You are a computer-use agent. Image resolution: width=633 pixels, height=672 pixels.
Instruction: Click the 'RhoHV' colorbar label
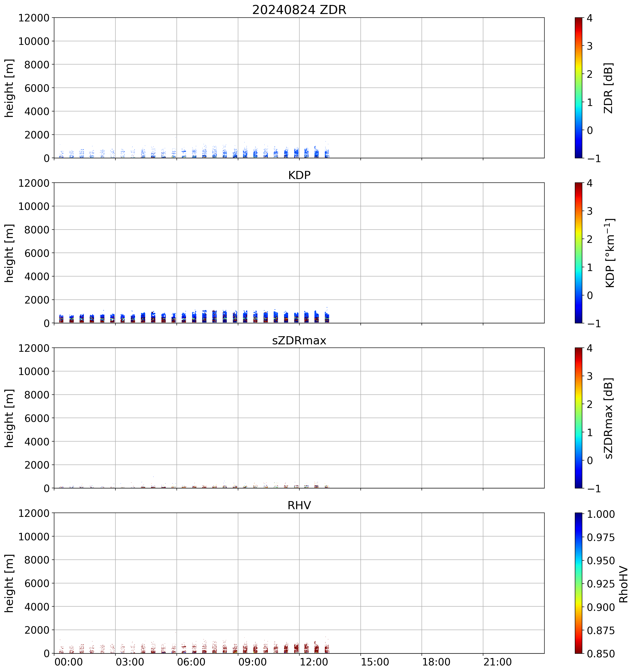point(623,585)
